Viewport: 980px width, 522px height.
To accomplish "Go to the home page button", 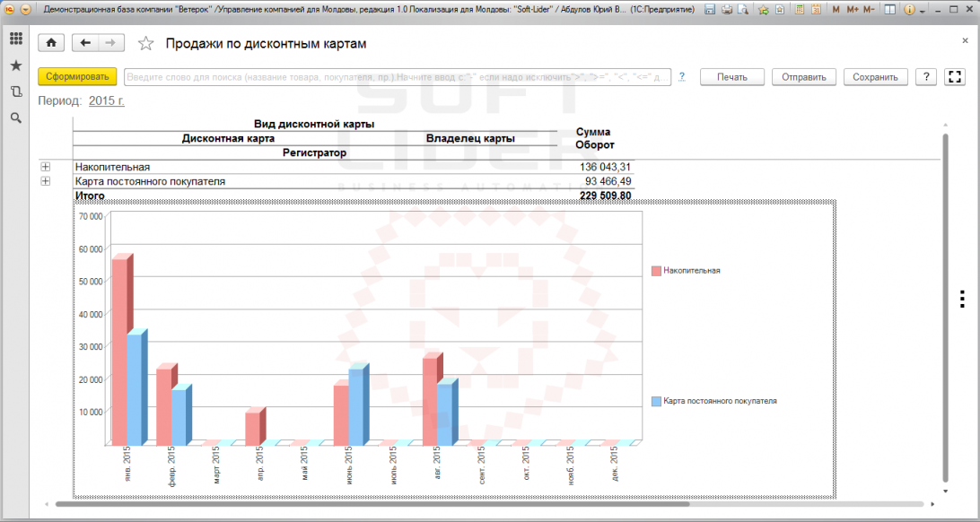I will click(x=52, y=42).
